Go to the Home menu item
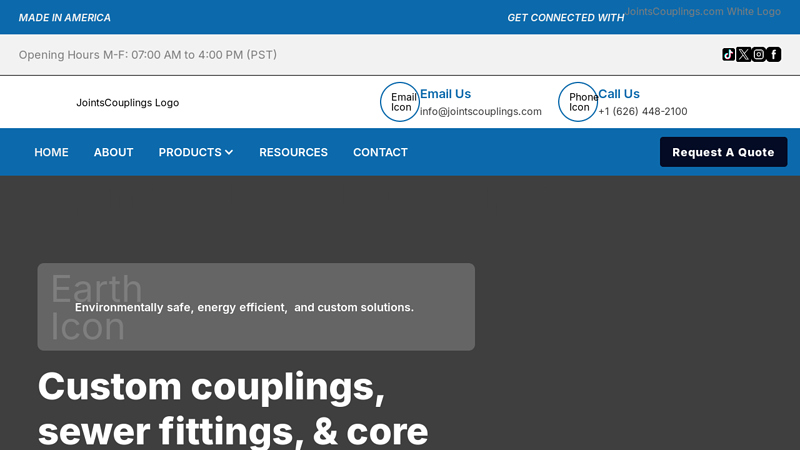 click(52, 152)
